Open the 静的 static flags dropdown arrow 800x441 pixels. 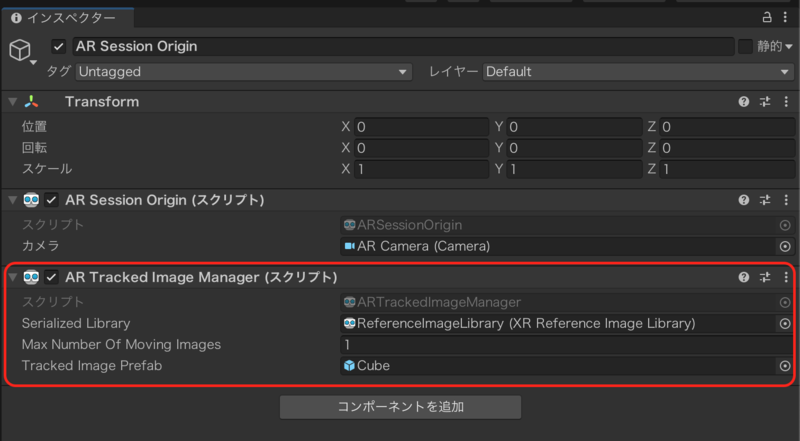pos(789,47)
